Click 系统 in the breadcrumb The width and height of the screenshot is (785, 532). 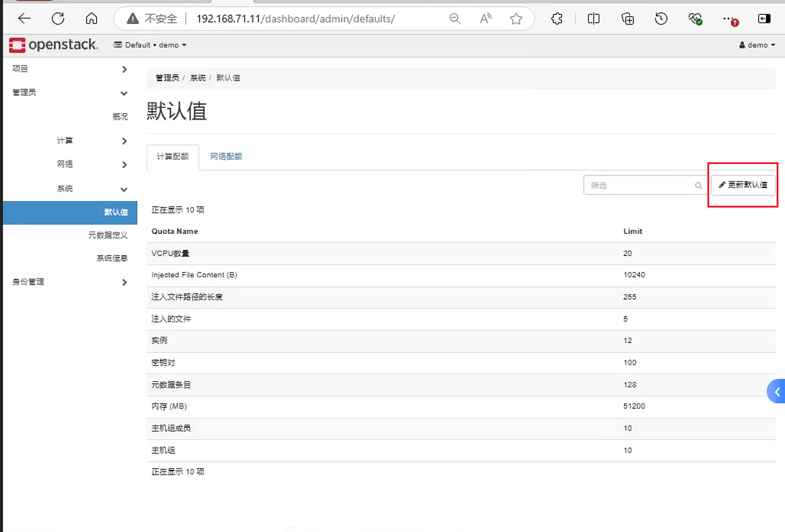(198, 78)
